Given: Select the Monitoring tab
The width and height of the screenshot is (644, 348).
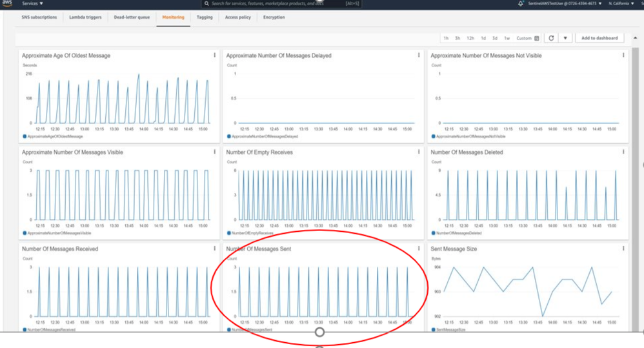Looking at the screenshot, I should tap(173, 17).
